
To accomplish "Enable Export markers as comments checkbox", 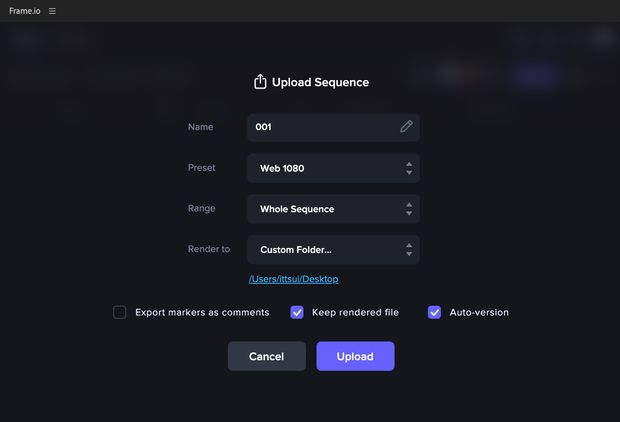I will (x=119, y=312).
